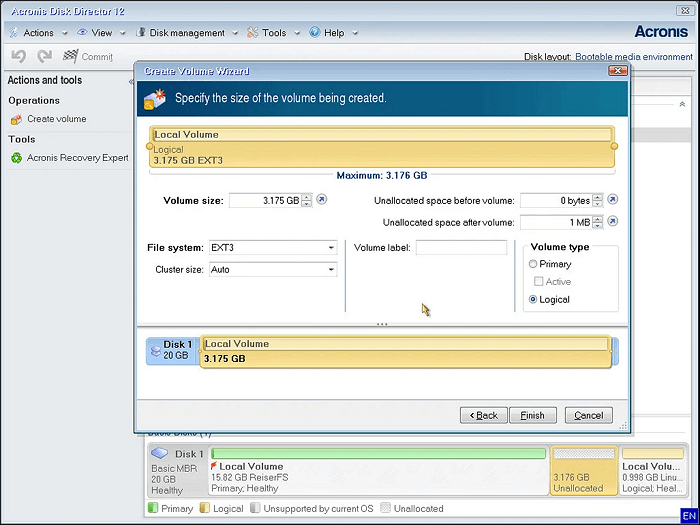
Task: Select the Logical volume type radio button
Action: pyautogui.click(x=533, y=299)
